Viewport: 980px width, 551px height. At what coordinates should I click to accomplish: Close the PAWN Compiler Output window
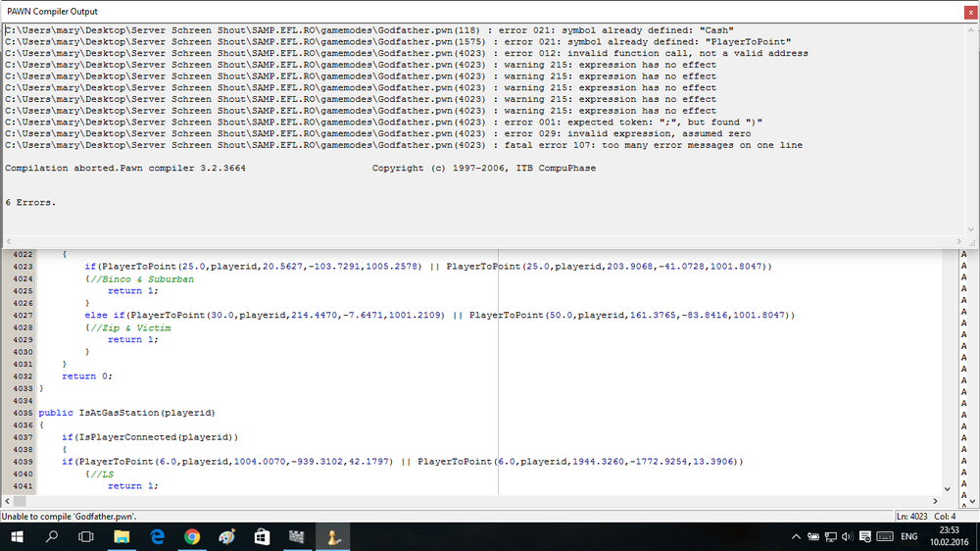pyautogui.click(x=970, y=12)
